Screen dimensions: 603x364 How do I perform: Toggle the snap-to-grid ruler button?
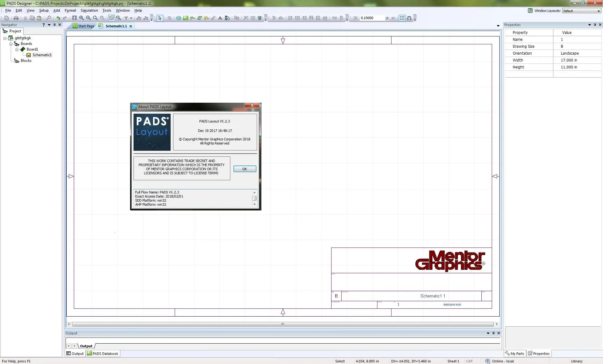pyautogui.click(x=409, y=18)
